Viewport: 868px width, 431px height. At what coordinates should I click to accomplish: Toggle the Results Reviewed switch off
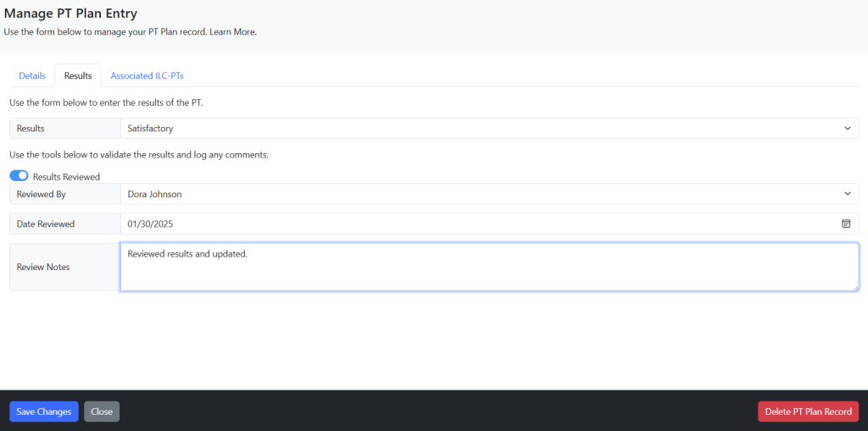[19, 176]
